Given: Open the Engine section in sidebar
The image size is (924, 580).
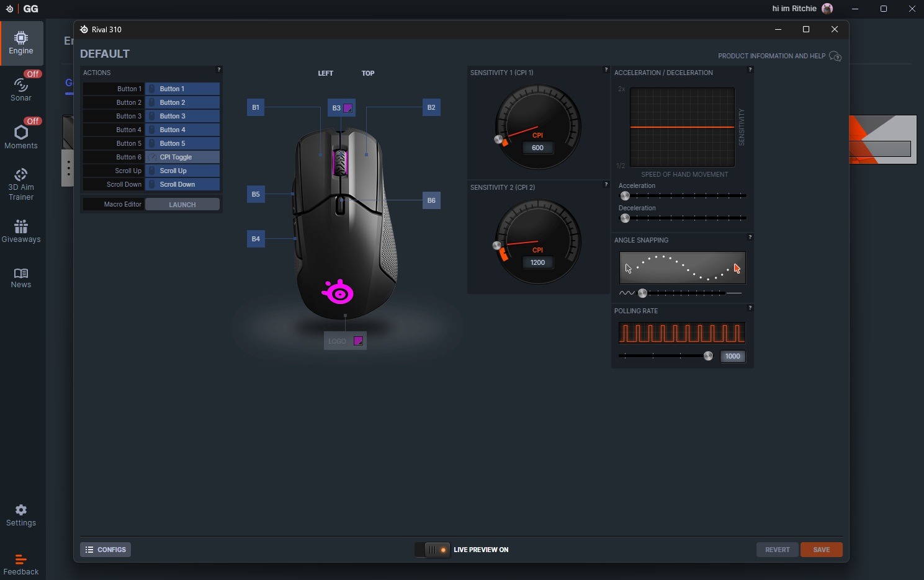Looking at the screenshot, I should 21,43.
